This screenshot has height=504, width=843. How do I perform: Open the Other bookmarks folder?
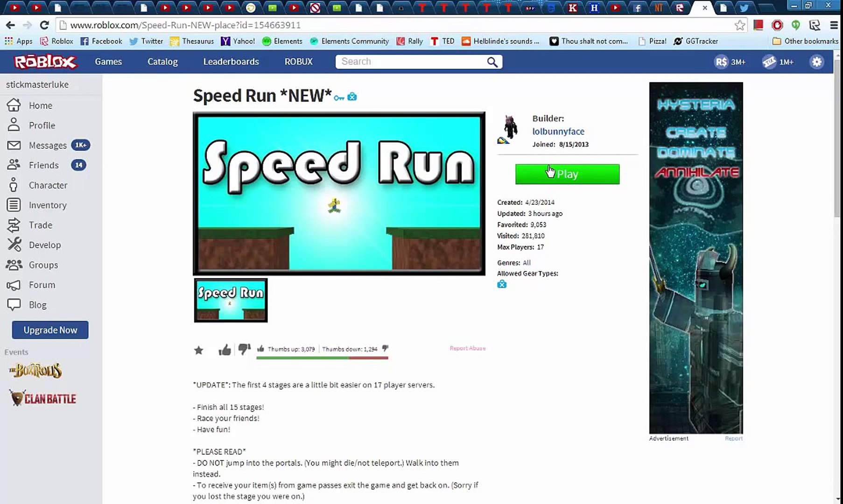point(805,41)
